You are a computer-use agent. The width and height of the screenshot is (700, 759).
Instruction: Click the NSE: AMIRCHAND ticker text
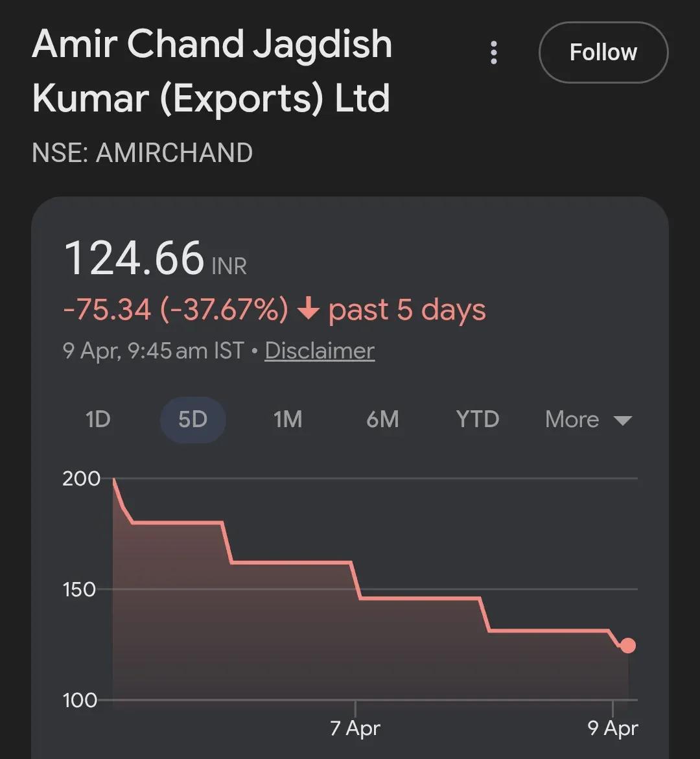point(142,153)
